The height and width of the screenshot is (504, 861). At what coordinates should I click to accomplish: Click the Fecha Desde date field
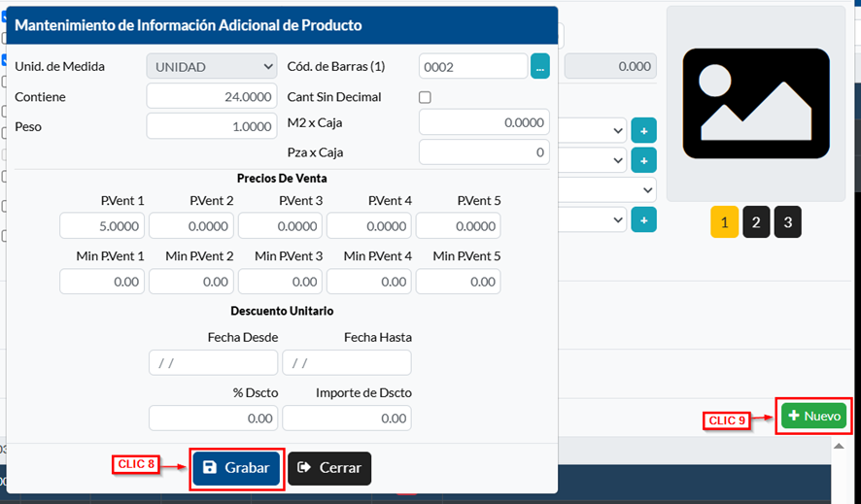[x=213, y=363]
